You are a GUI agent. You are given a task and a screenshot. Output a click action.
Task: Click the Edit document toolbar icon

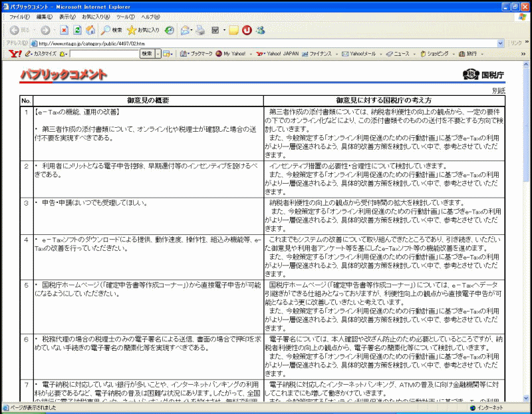coord(215,30)
